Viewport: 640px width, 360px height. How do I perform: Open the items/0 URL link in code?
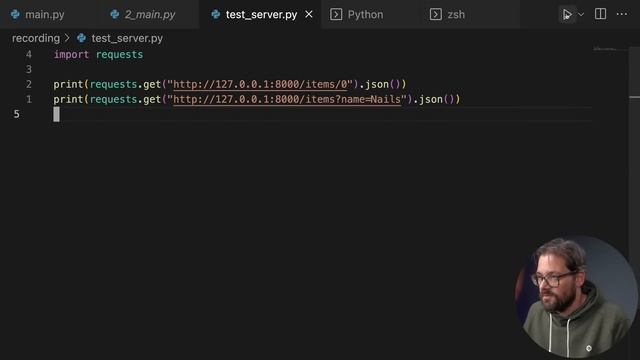click(x=260, y=84)
